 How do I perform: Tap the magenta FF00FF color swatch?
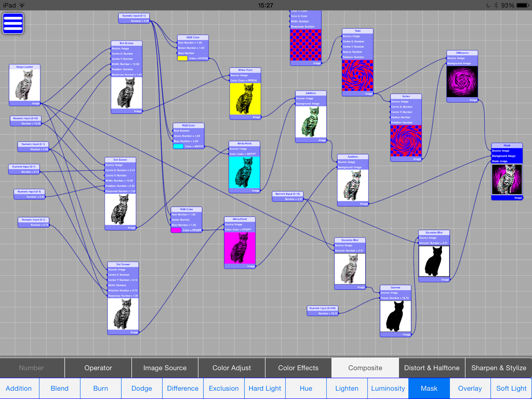pyautogui.click(x=176, y=230)
